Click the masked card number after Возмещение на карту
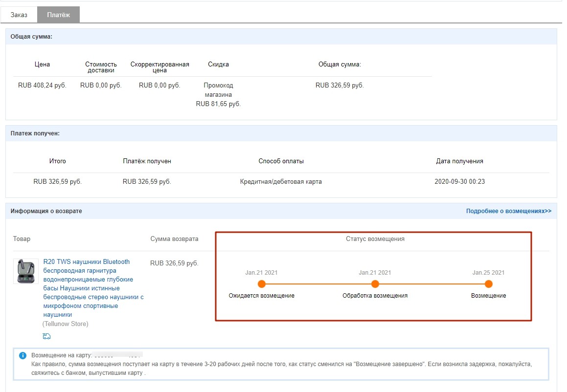This screenshot has width=567, height=392. [x=118, y=355]
